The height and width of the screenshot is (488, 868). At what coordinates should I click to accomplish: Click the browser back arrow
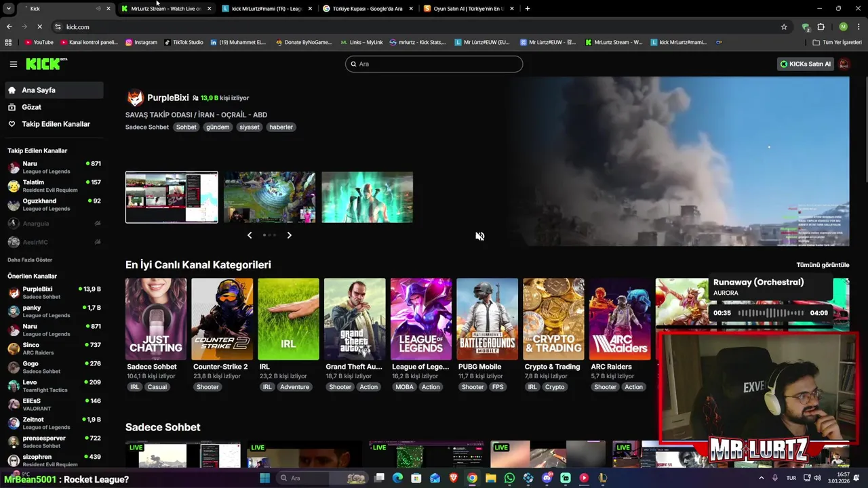[9, 27]
